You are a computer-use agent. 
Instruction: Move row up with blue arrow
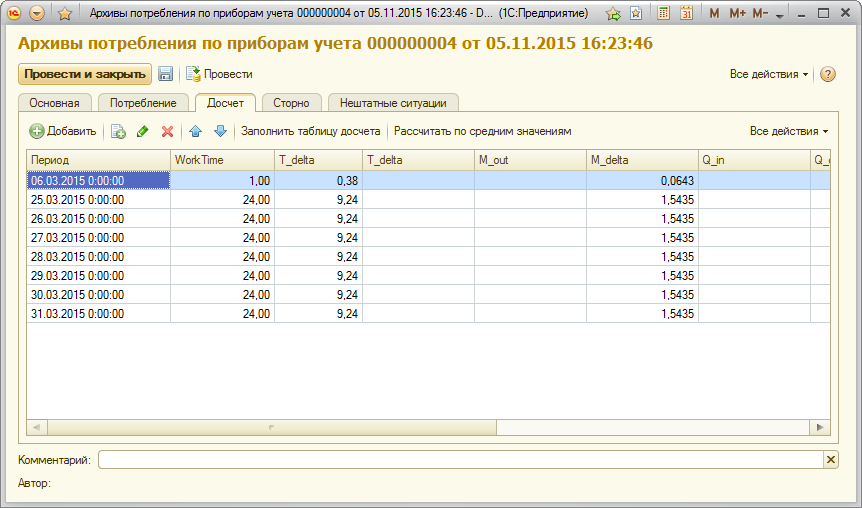coord(196,131)
